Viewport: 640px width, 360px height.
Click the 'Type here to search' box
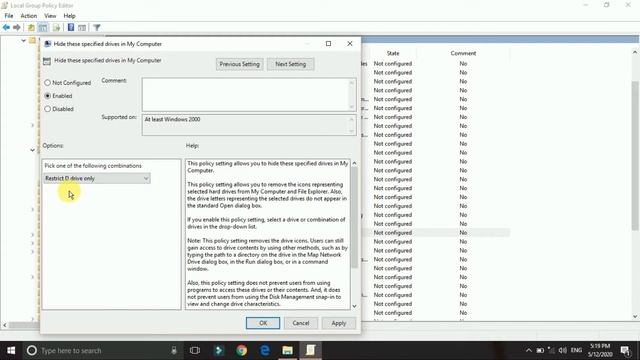click(104, 350)
